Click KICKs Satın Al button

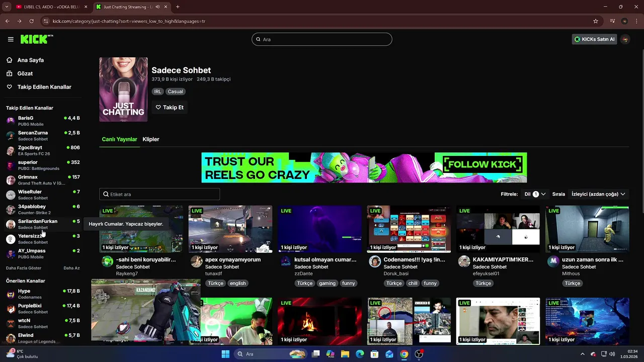click(x=594, y=39)
